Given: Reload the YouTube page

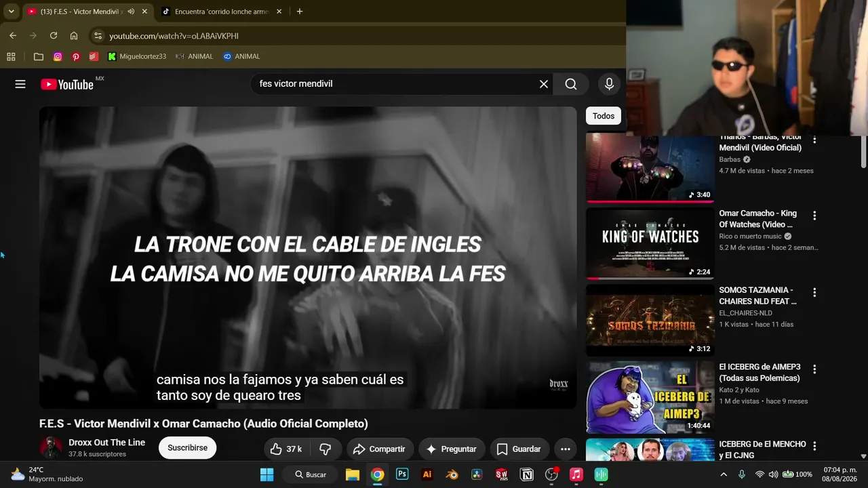Looking at the screenshot, I should [54, 35].
